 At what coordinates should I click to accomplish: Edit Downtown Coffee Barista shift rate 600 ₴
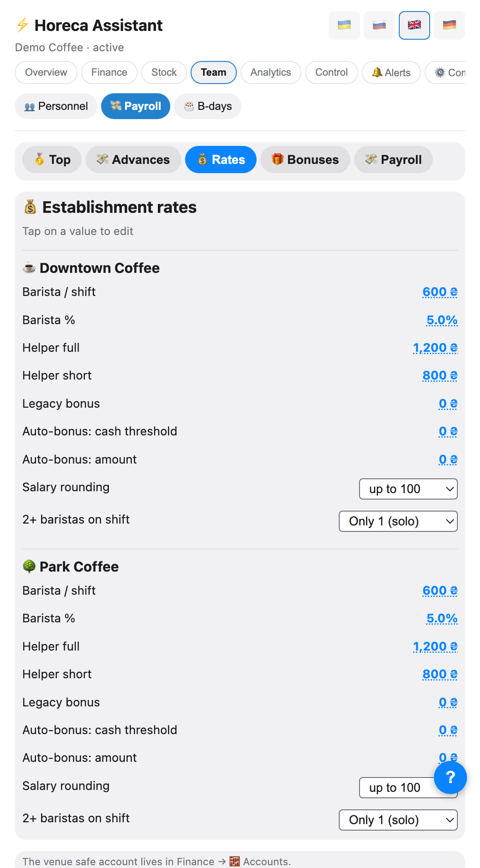pyautogui.click(x=440, y=292)
